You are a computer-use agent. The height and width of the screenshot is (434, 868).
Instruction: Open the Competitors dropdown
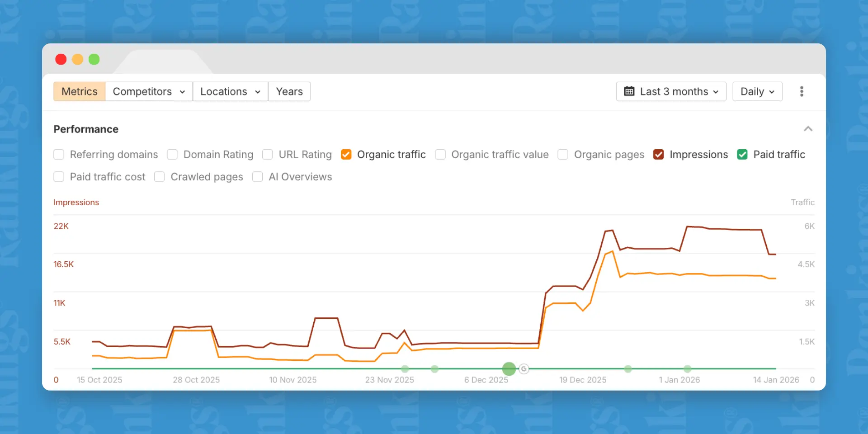[x=149, y=91]
